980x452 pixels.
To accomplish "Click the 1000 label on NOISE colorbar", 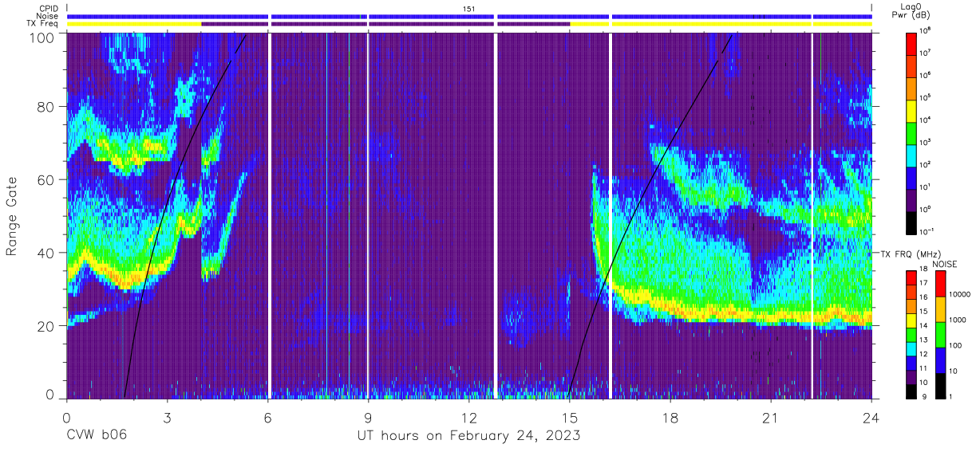I will (x=957, y=320).
